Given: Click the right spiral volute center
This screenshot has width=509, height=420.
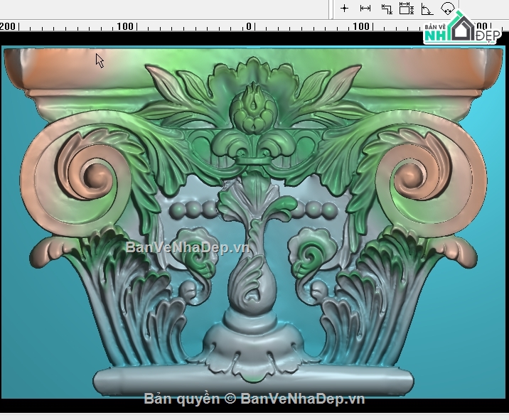Looking at the screenshot, I should click(x=410, y=176).
